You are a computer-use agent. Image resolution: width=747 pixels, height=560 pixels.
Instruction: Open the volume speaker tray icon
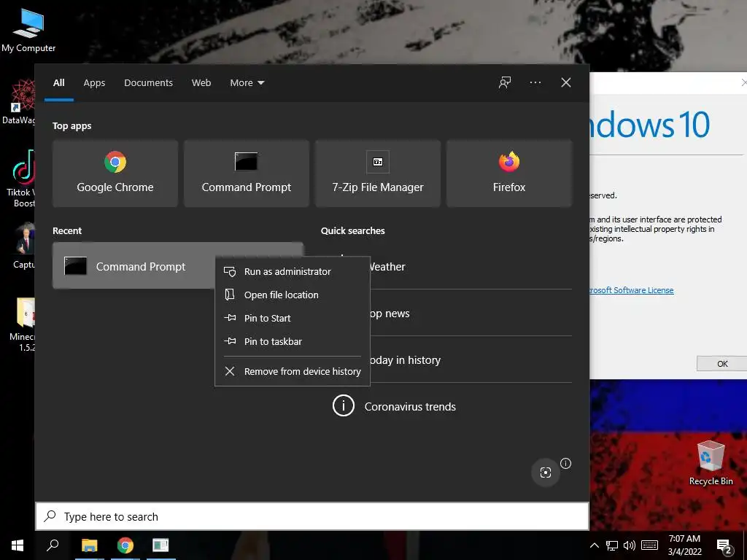tap(629, 545)
